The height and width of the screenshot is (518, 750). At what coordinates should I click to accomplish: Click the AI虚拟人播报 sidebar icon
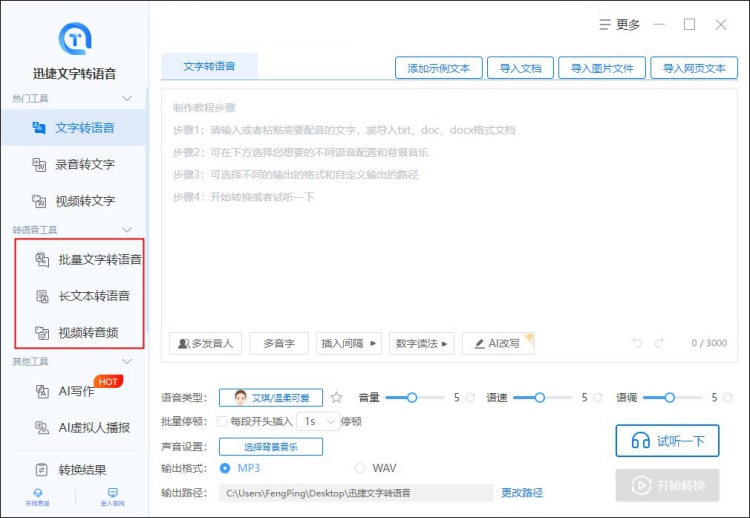pos(42,428)
